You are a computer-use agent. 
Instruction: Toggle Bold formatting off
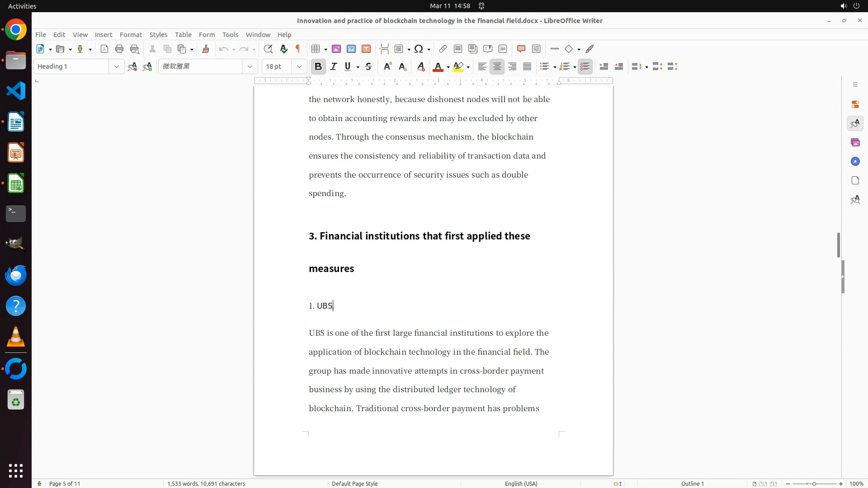pos(318,67)
